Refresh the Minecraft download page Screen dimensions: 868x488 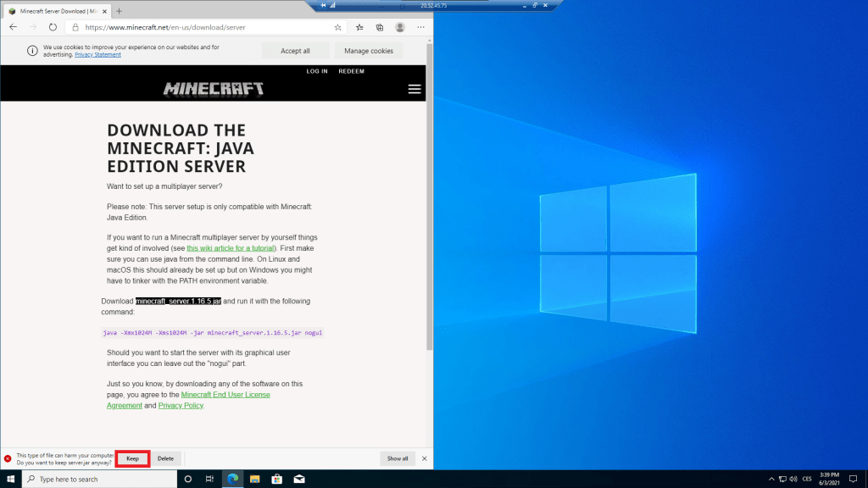point(52,27)
